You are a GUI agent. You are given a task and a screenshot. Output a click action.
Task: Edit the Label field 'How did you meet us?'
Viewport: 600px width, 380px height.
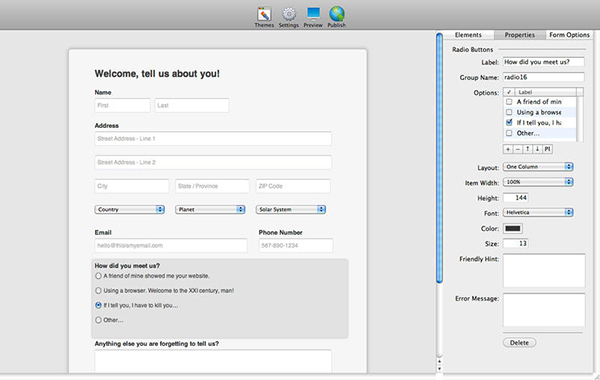coord(543,62)
